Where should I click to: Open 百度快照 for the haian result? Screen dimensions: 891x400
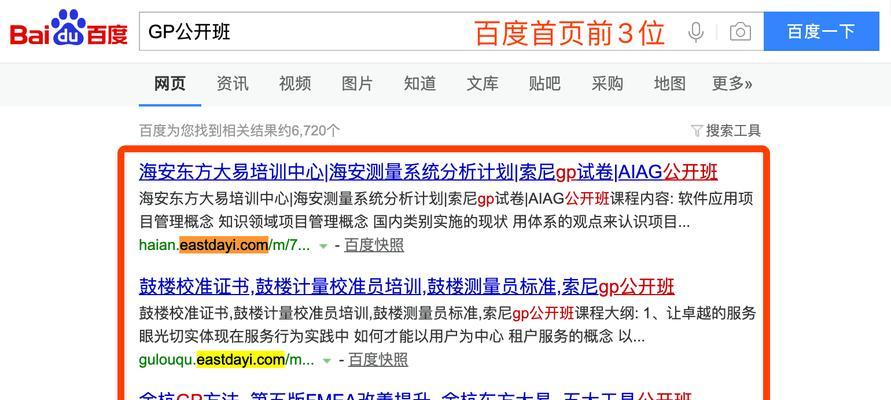tap(374, 245)
